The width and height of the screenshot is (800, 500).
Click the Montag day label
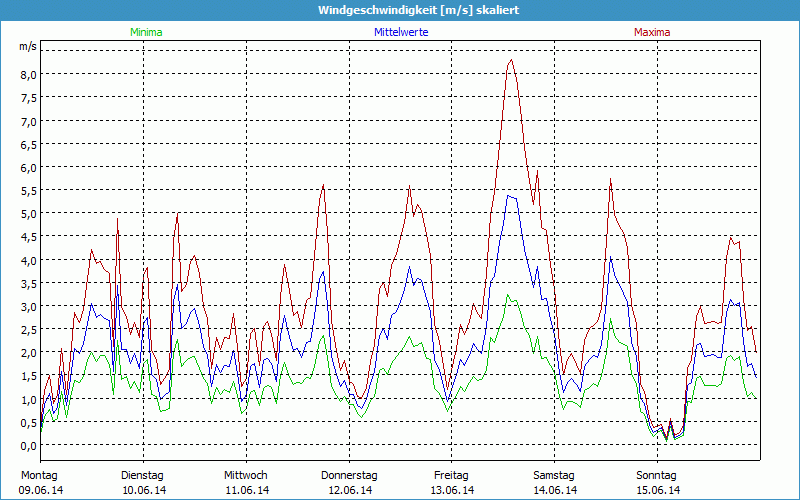(39, 476)
